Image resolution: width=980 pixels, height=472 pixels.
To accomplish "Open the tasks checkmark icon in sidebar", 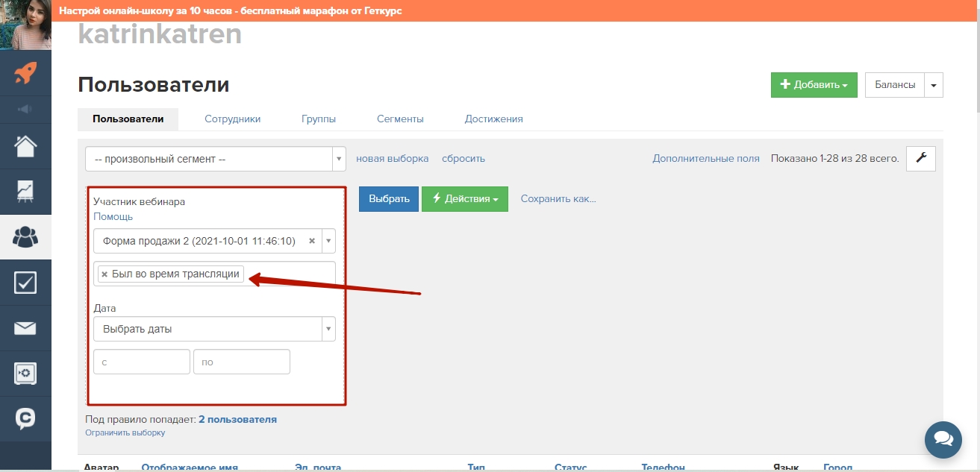I will (x=25, y=283).
